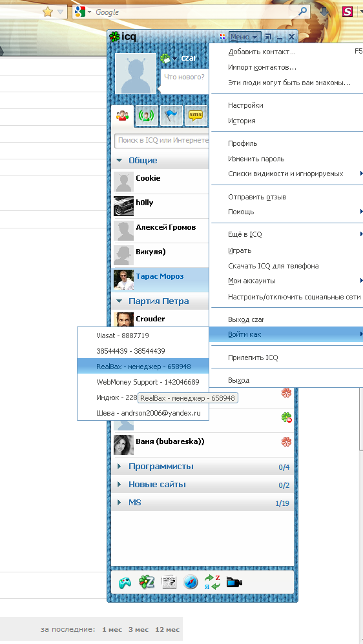Click the red S browser toolbar icon
Image resolution: width=363 pixels, height=644 pixels.
(x=347, y=12)
